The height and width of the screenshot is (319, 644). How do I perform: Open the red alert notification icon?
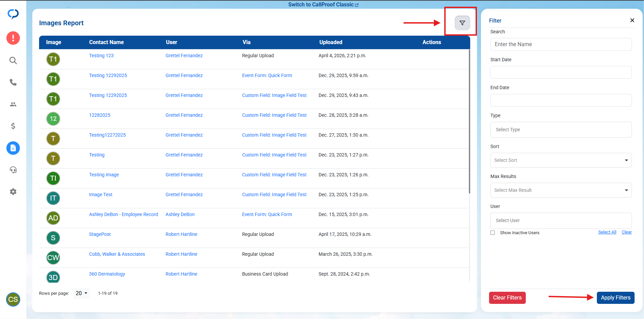(x=13, y=38)
